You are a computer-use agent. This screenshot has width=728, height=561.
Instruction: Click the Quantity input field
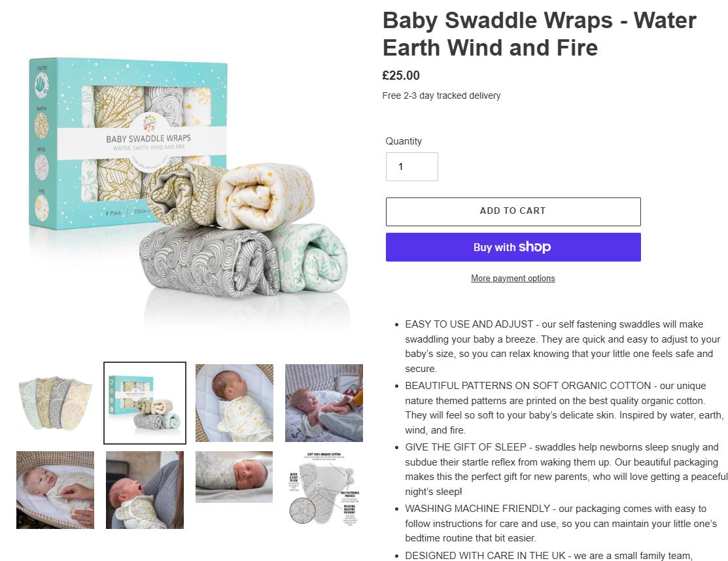click(x=412, y=167)
